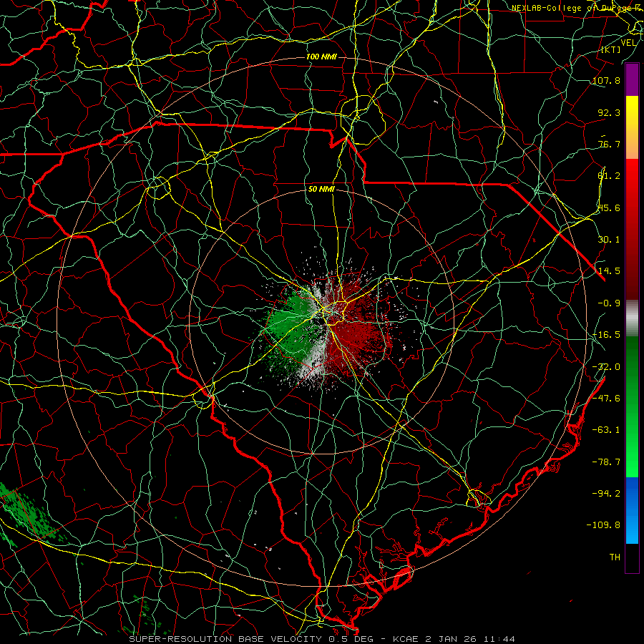The height and width of the screenshot is (644, 644).
Task: Click the NEXLAB-College of DuPage watermark text
Action: click(577, 8)
